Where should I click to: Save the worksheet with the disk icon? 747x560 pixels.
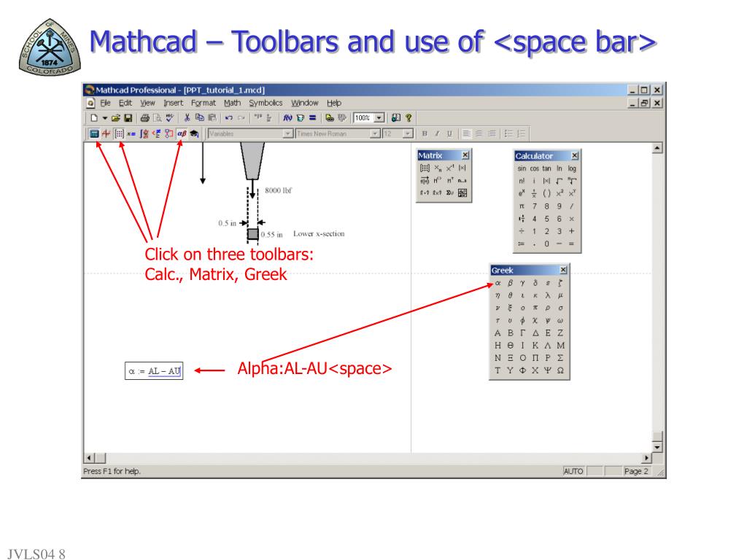coord(128,118)
